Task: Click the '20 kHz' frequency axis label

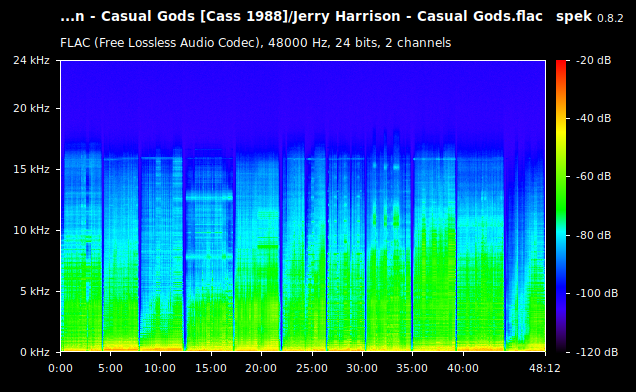Action: pyautogui.click(x=31, y=108)
